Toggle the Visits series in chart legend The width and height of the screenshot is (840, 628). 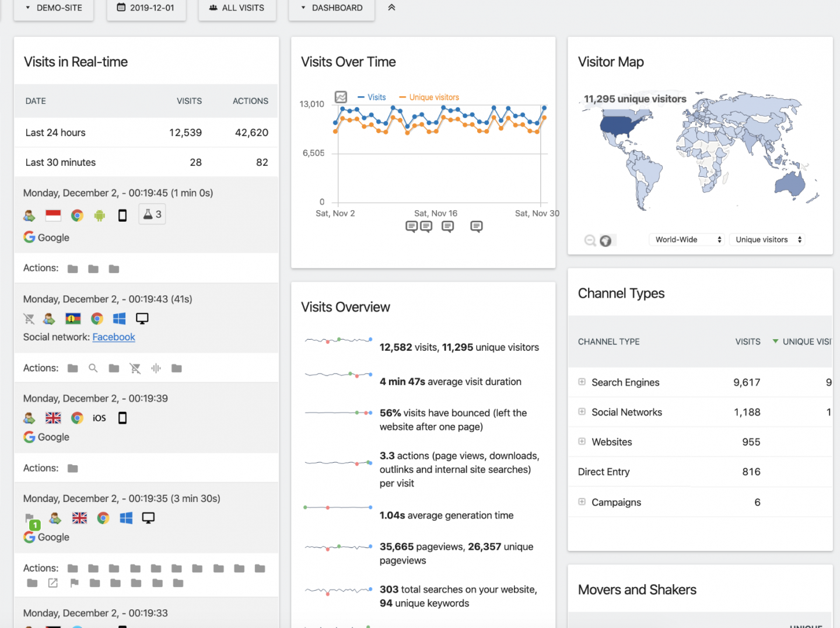(x=372, y=97)
